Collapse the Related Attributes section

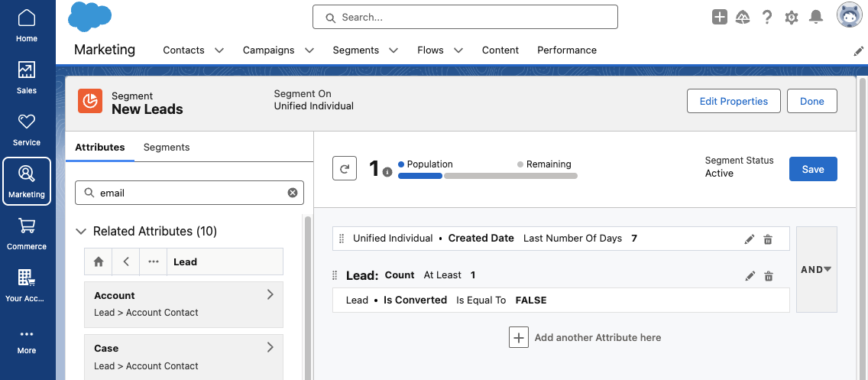(81, 231)
